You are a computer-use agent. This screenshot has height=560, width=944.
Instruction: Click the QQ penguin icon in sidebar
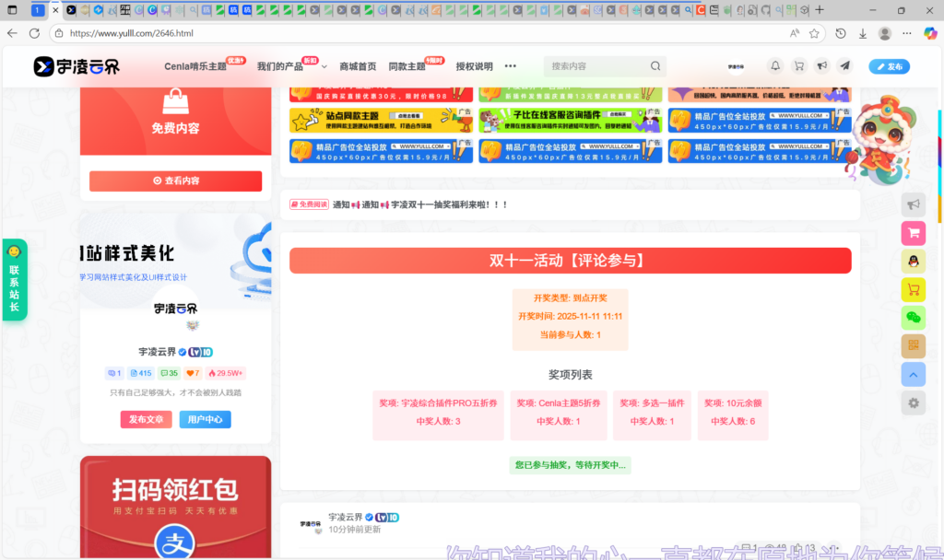(913, 261)
